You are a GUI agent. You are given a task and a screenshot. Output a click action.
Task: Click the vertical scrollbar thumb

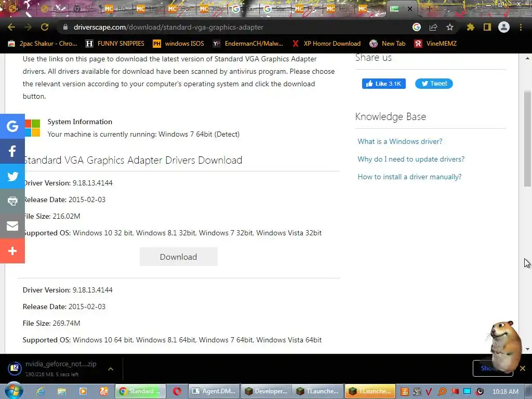[527, 139]
